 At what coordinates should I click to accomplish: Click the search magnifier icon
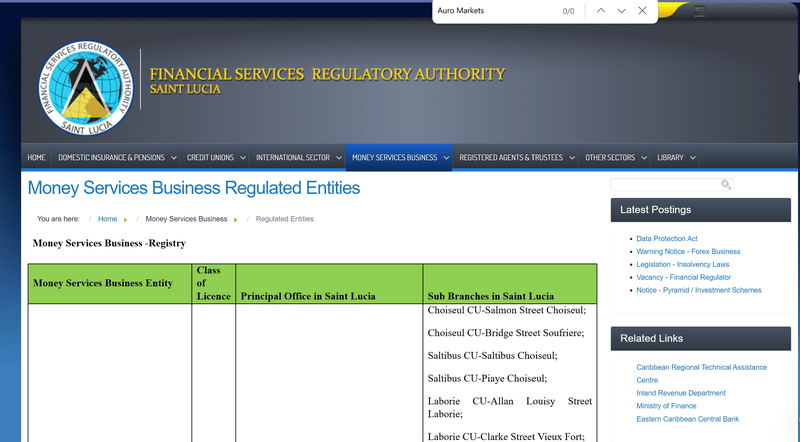click(726, 184)
